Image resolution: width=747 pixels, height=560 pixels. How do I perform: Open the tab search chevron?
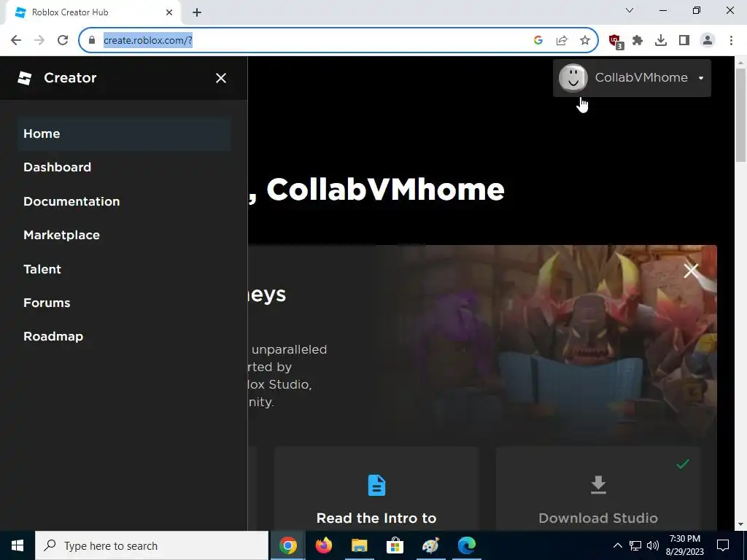point(630,10)
